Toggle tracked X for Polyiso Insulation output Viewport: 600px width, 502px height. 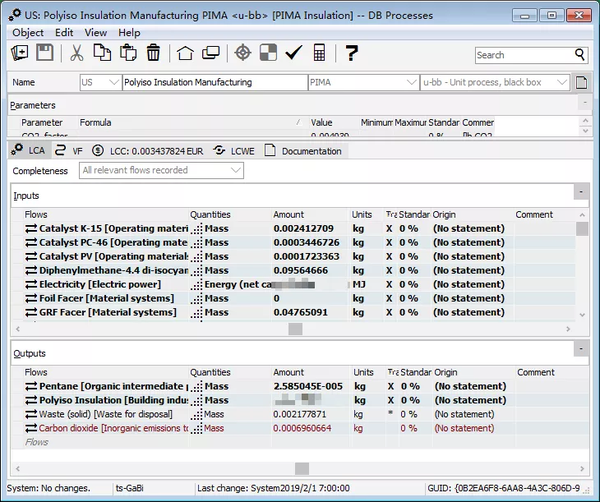click(x=391, y=400)
